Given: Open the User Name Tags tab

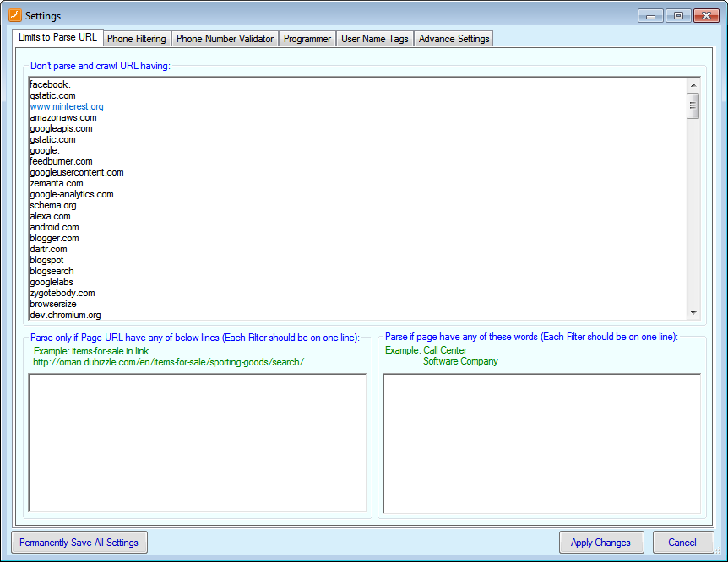Looking at the screenshot, I should pos(374,39).
